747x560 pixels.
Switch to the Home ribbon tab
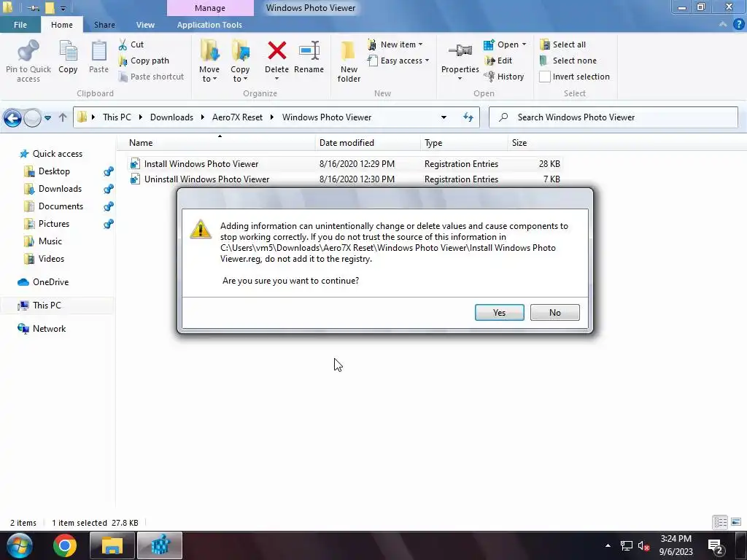[x=62, y=25]
